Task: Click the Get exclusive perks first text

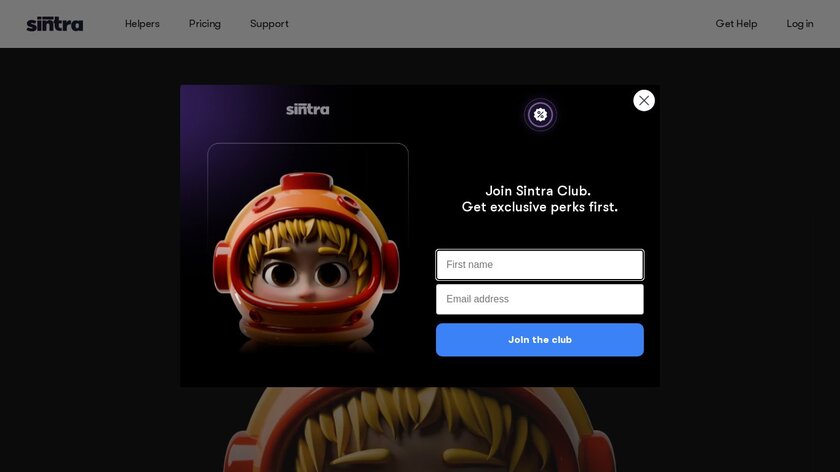Action: [539, 207]
